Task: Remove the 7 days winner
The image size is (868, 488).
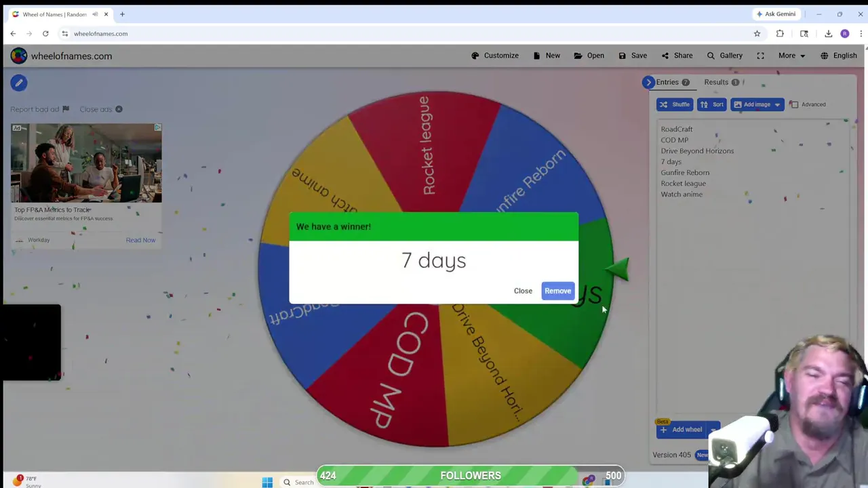Action: tap(558, 291)
